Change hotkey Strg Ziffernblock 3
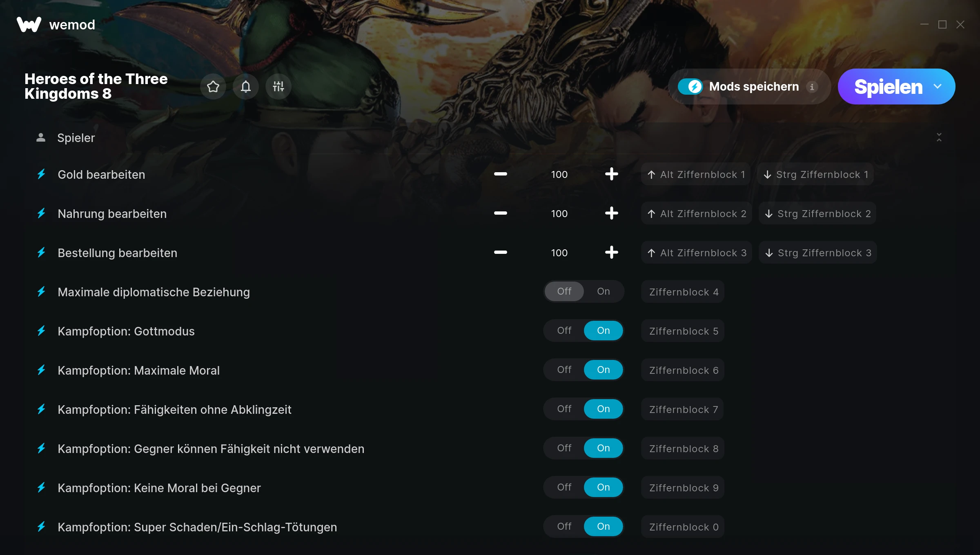Image resolution: width=980 pixels, height=555 pixels. [818, 253]
